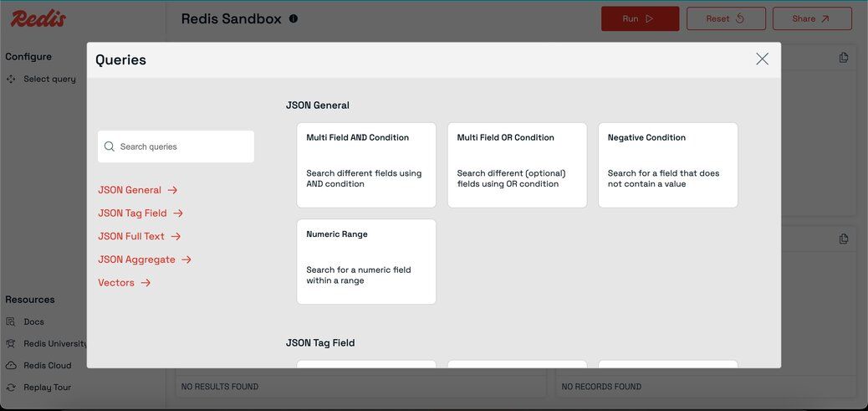Click the JSON General section heading
Viewport: 868px width, 411px height.
pyautogui.click(x=317, y=105)
